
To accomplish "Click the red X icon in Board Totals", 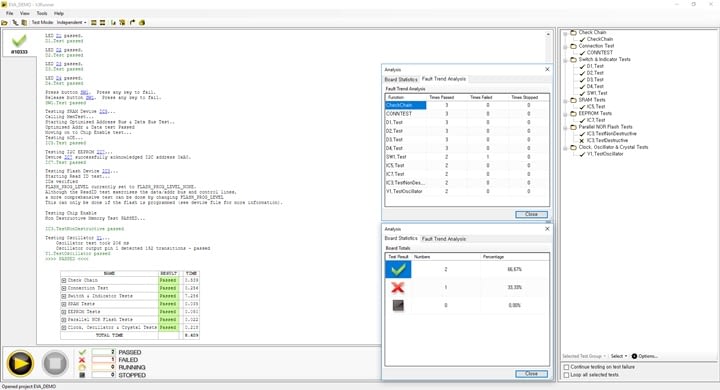I will (398, 288).
